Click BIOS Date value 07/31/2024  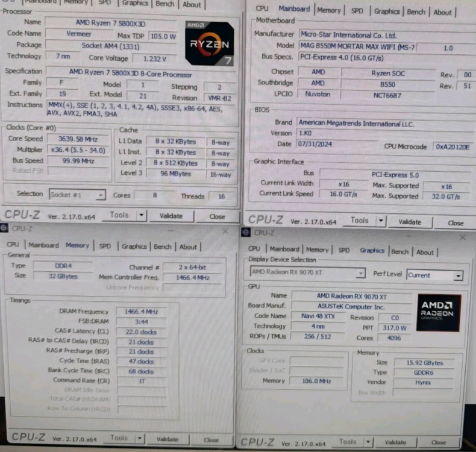click(x=336, y=144)
